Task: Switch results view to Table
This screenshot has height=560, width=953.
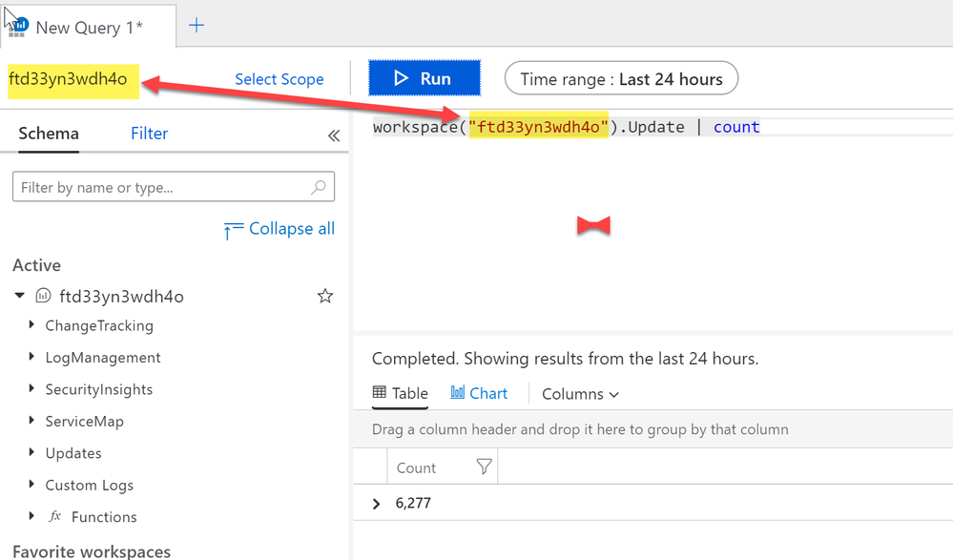Action: point(401,393)
